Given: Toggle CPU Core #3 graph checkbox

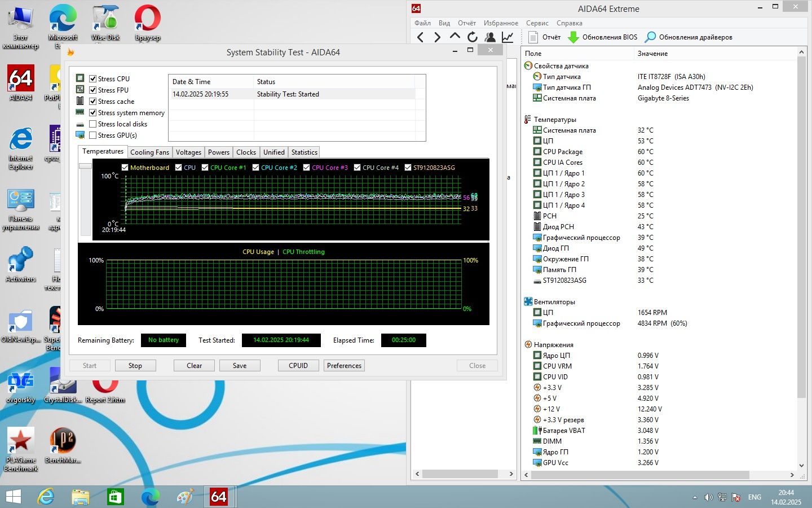Looking at the screenshot, I should (x=307, y=168).
